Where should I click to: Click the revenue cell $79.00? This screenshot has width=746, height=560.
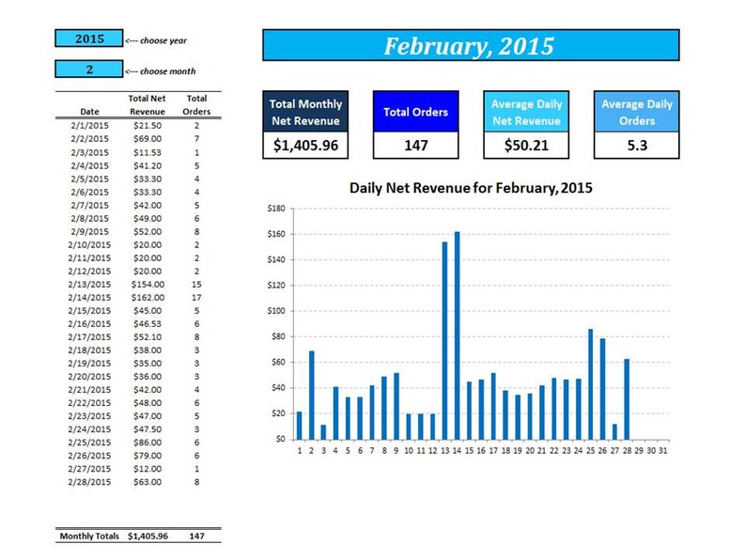(148, 456)
